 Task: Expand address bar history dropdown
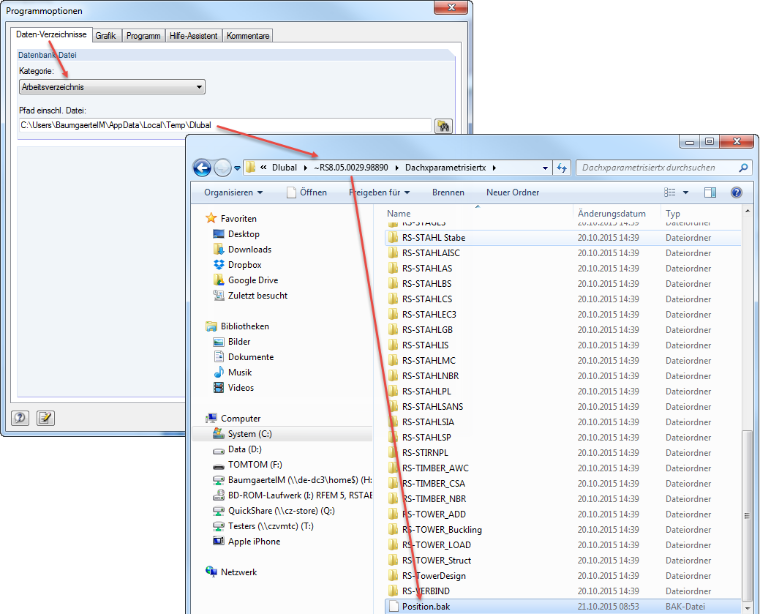(x=545, y=168)
